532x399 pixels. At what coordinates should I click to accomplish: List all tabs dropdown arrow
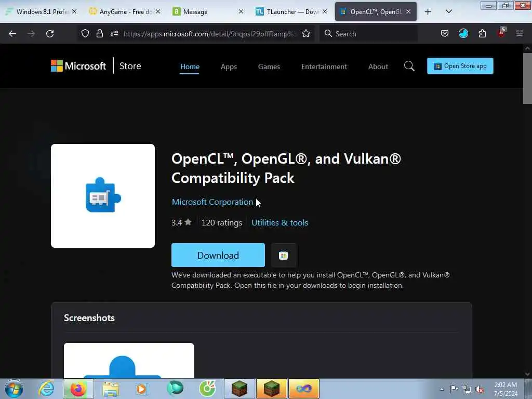[448, 12]
